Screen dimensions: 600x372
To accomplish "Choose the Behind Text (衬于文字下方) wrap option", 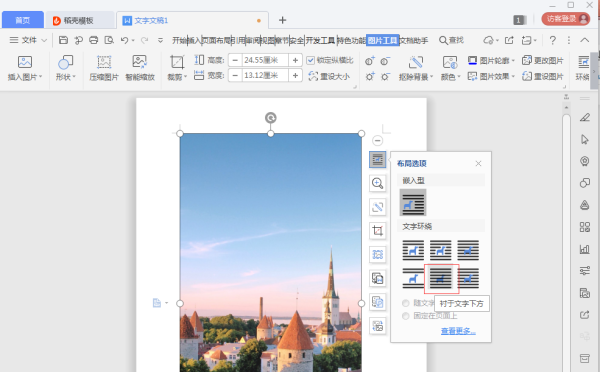I will click(441, 278).
